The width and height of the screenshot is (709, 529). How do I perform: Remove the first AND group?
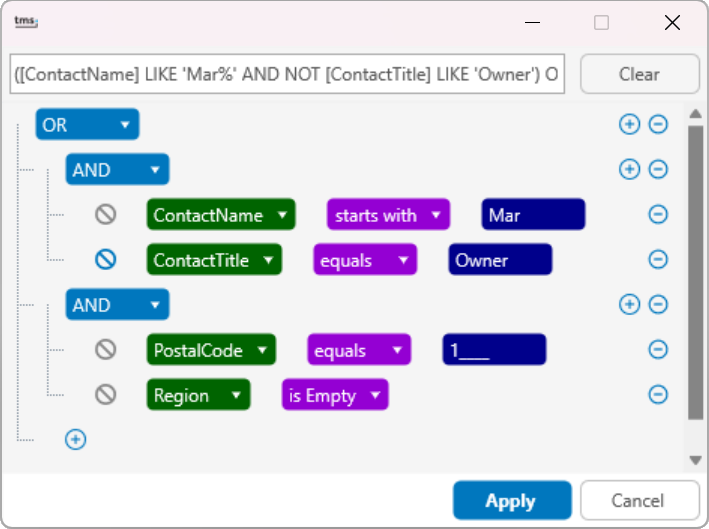(x=658, y=169)
